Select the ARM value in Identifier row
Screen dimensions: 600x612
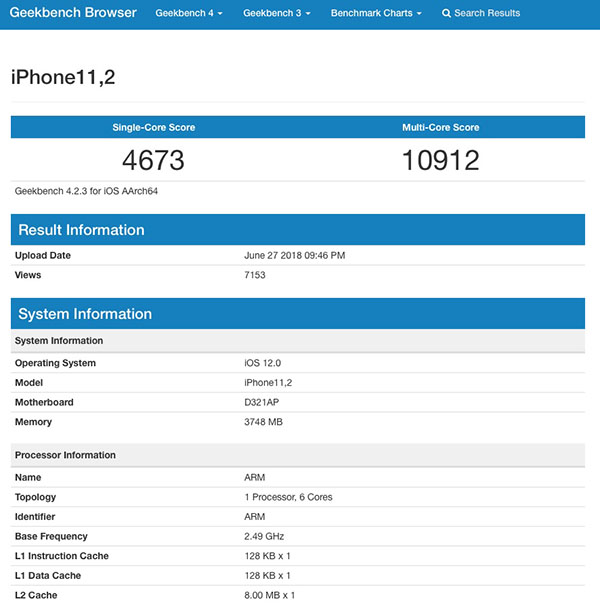tap(255, 516)
